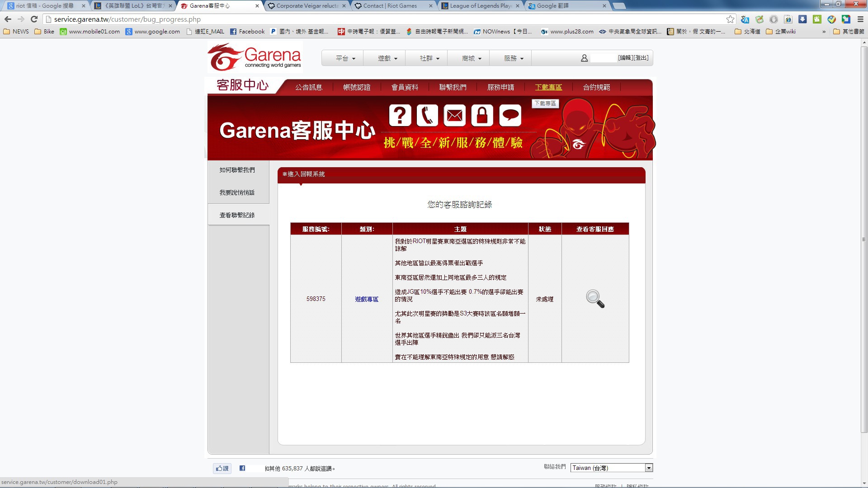The image size is (868, 488).
Task: Open the www.google.com bookmark
Action: pyautogui.click(x=152, y=32)
